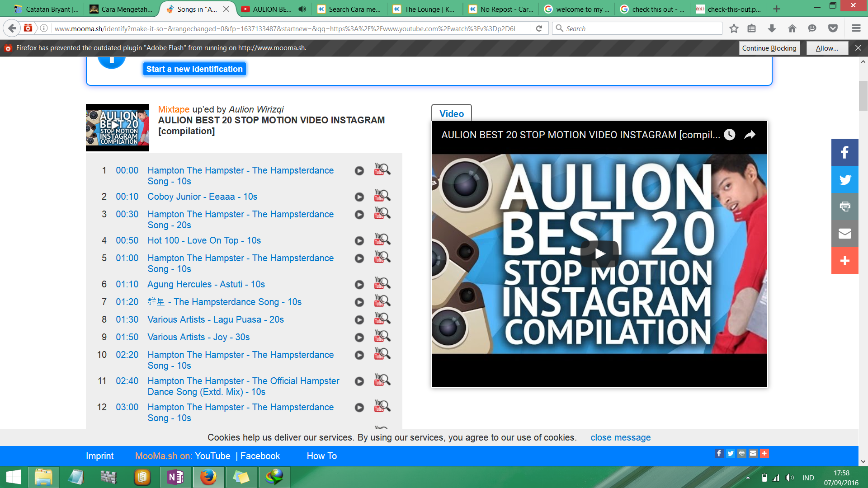Screen dimensions: 868x488
Task: Search YouTube for track 7 群星 Hampsterdance Song
Action: click(x=382, y=301)
